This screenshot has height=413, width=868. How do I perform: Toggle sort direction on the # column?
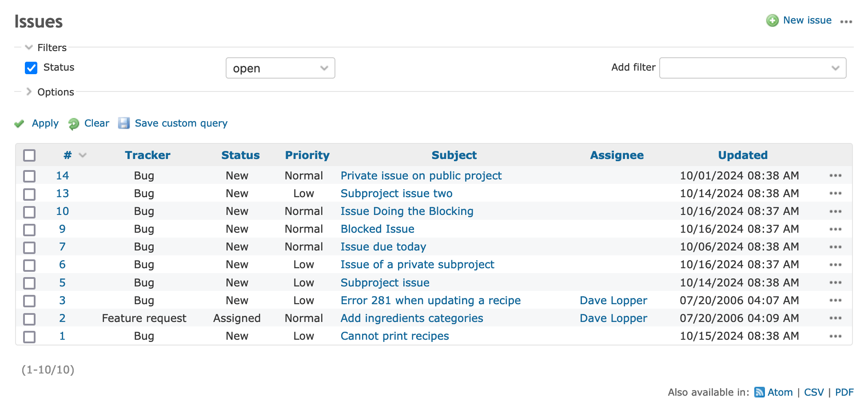[x=82, y=155]
